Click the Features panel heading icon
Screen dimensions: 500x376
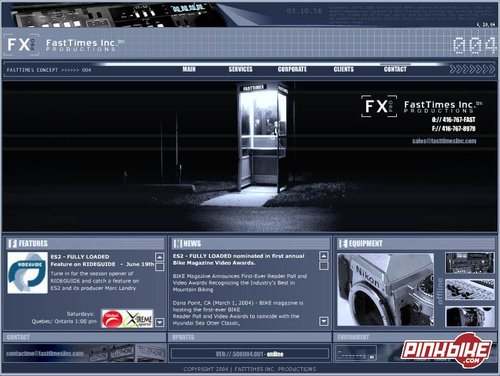[x=13, y=243]
